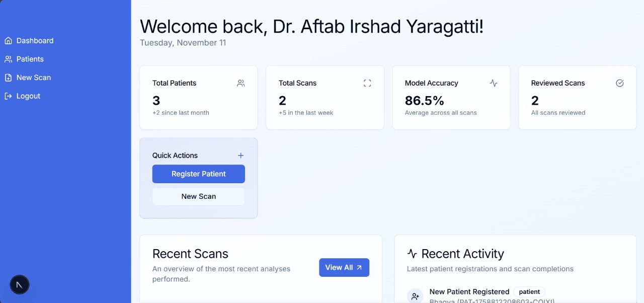
Task: Open View All recent scans
Action: (x=344, y=268)
